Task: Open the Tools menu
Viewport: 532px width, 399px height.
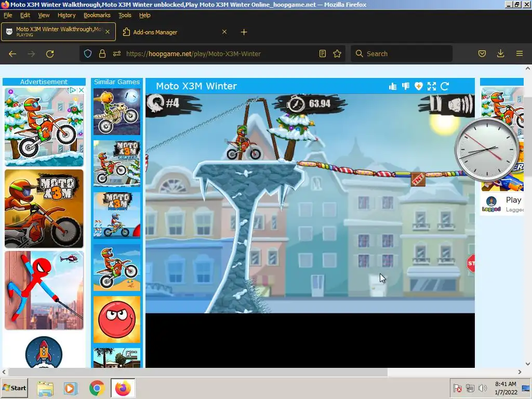Action: (125, 15)
